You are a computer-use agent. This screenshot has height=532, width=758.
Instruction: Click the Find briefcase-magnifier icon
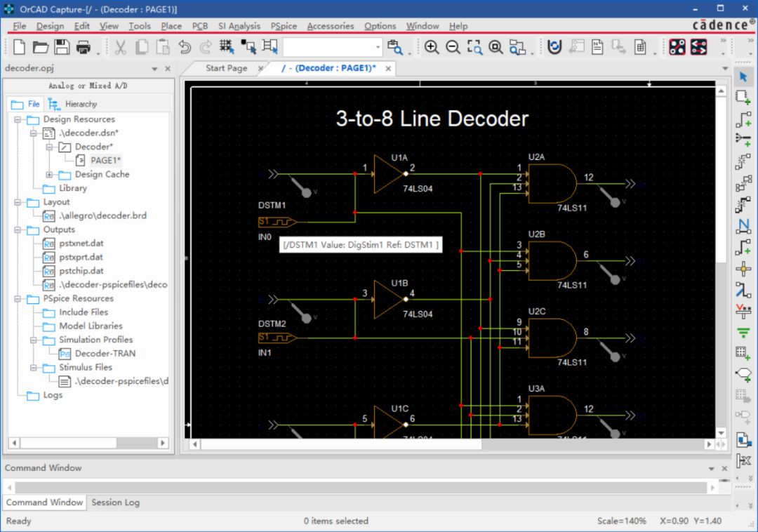[x=395, y=47]
